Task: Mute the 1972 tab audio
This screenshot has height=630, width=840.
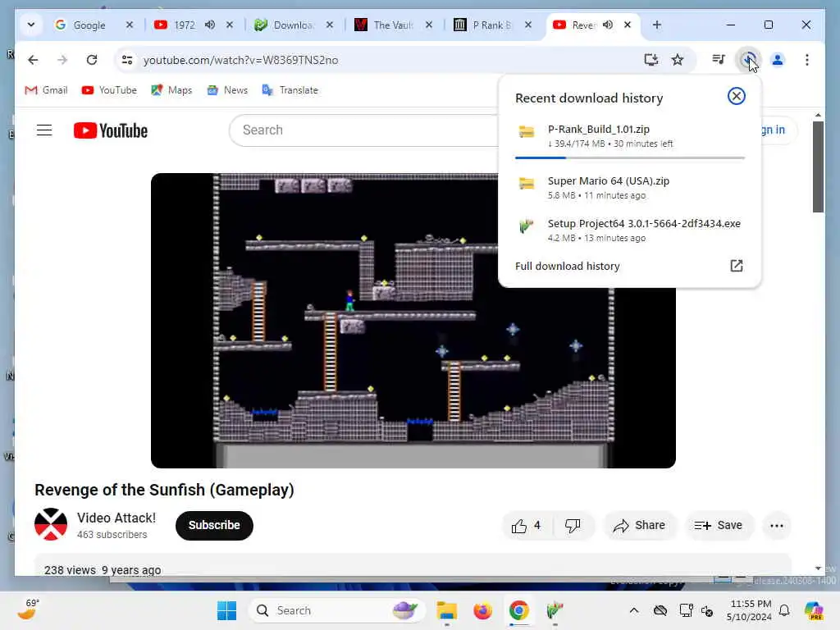Action: pyautogui.click(x=210, y=25)
